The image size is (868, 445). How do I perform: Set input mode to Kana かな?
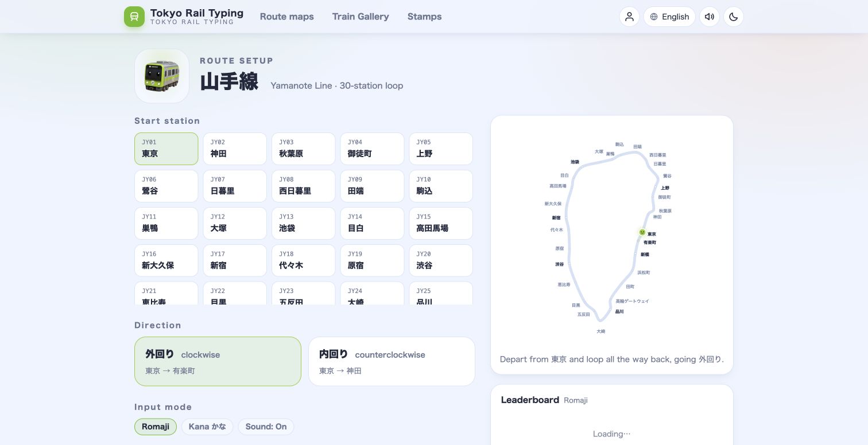207,427
